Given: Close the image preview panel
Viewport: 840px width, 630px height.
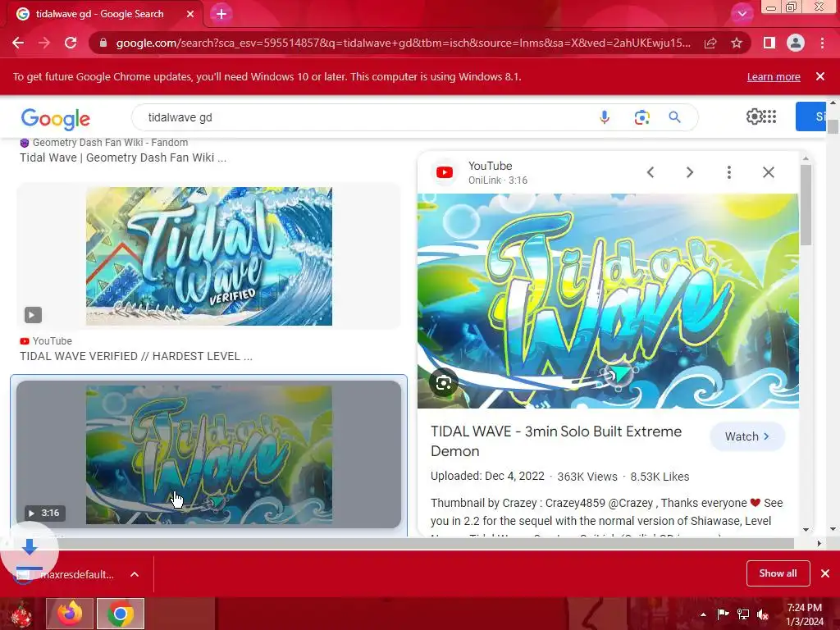Looking at the screenshot, I should pos(768,172).
